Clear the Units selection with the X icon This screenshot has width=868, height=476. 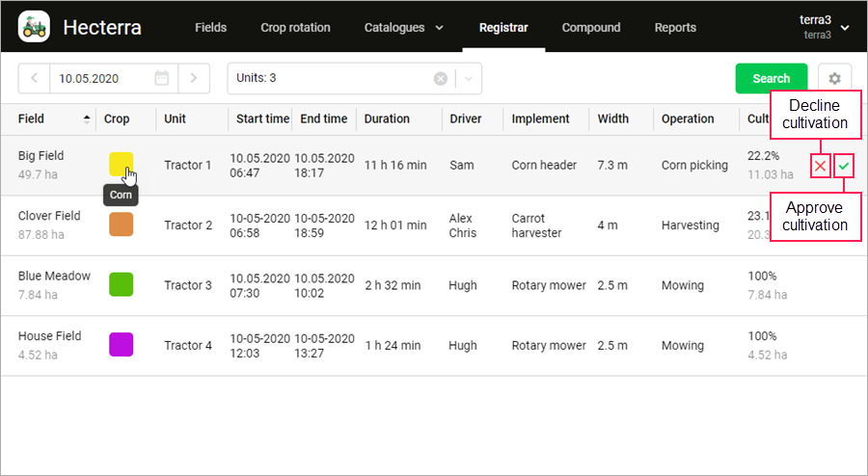(x=441, y=78)
